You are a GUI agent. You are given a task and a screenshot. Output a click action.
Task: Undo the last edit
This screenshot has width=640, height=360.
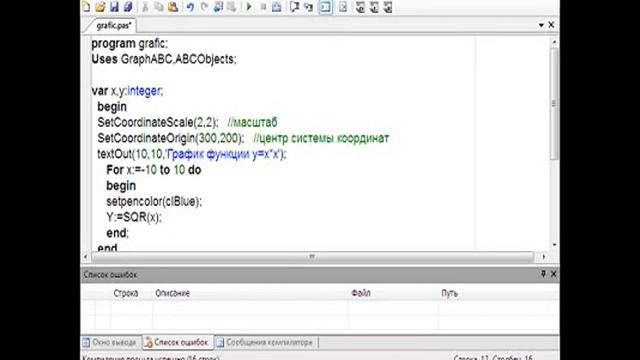190,7
